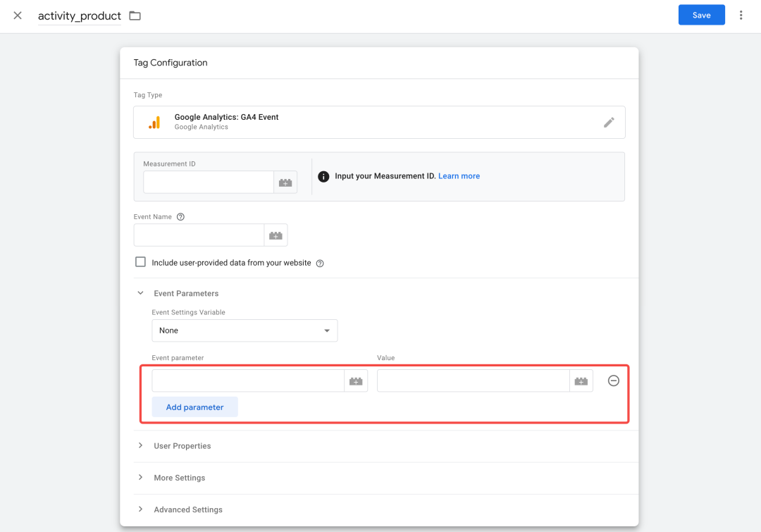Click the variable picker icon for Event Name
The height and width of the screenshot is (532, 761).
point(276,235)
